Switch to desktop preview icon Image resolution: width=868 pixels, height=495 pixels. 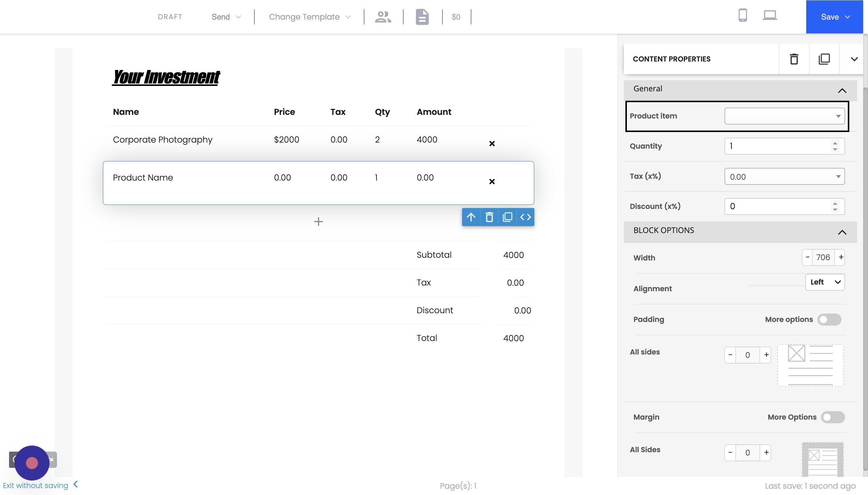pos(769,15)
